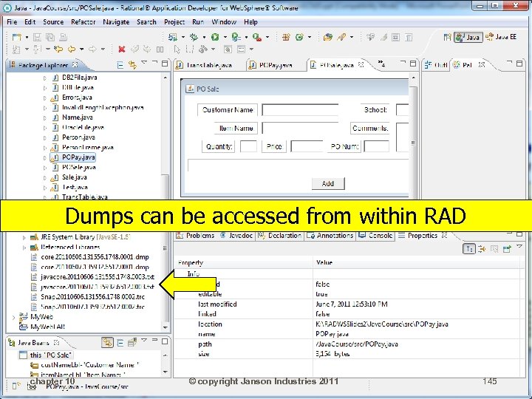Close the POSale.java editor tab

pos(361,64)
